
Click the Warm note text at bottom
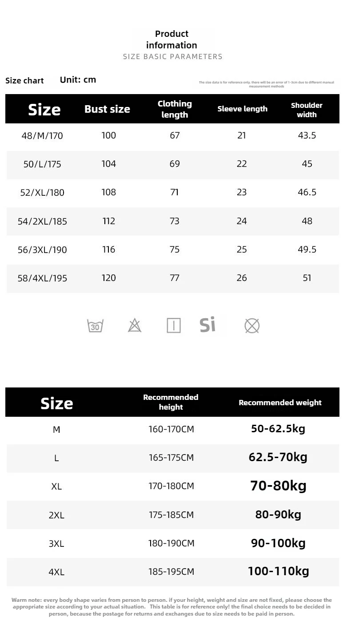pos(172,607)
